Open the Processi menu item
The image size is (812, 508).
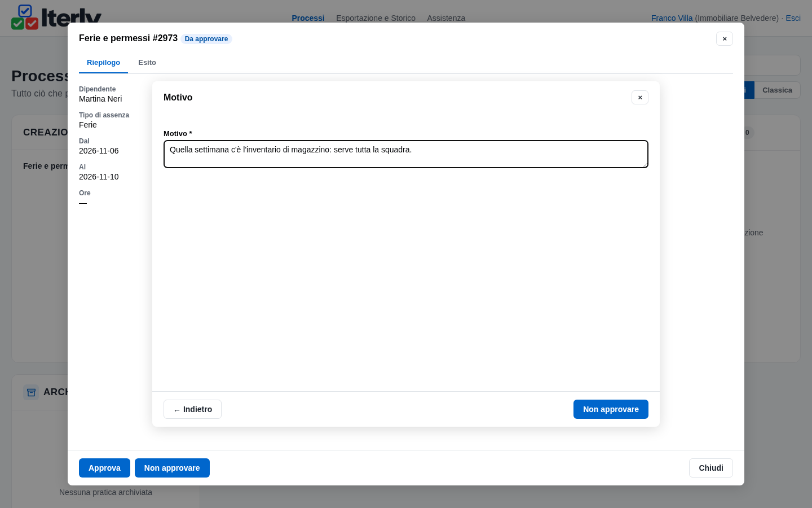click(x=308, y=18)
